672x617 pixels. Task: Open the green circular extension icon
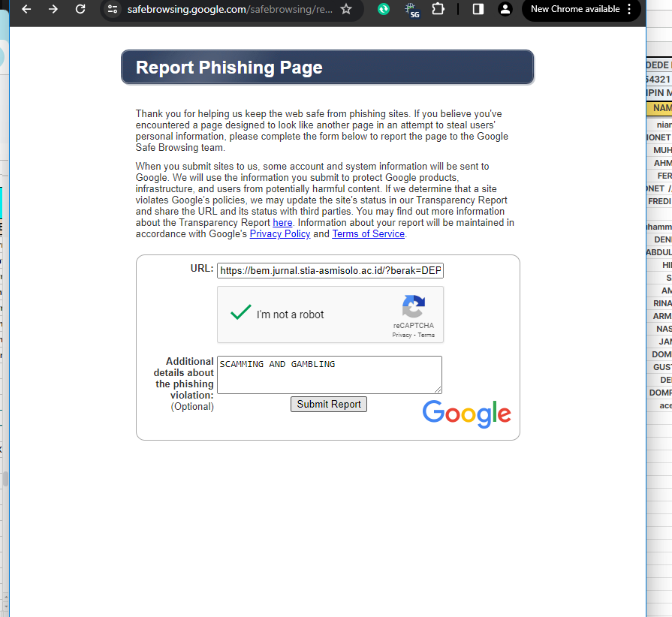pyautogui.click(x=384, y=9)
